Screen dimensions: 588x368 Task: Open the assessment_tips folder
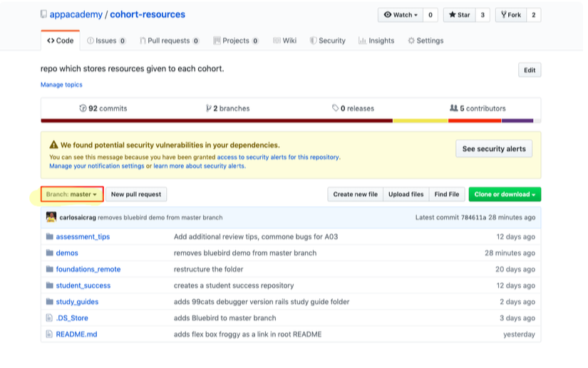pos(83,237)
